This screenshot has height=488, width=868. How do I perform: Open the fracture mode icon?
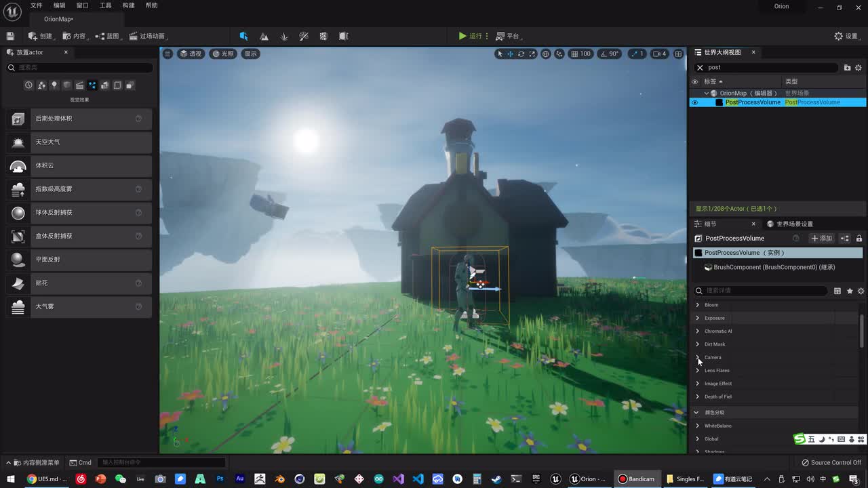pos(323,36)
